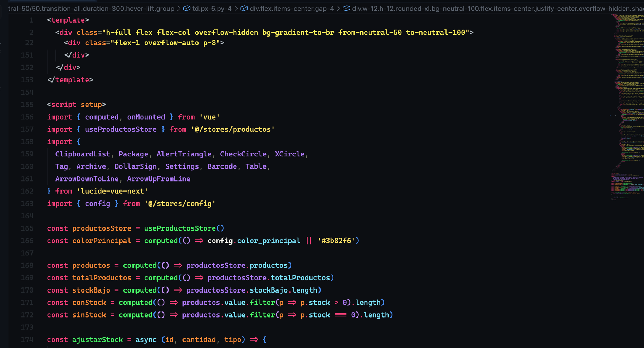
Task: Open the div.w-12.h-12.rounded-xl breadcrumb segment
Action: click(498, 8)
